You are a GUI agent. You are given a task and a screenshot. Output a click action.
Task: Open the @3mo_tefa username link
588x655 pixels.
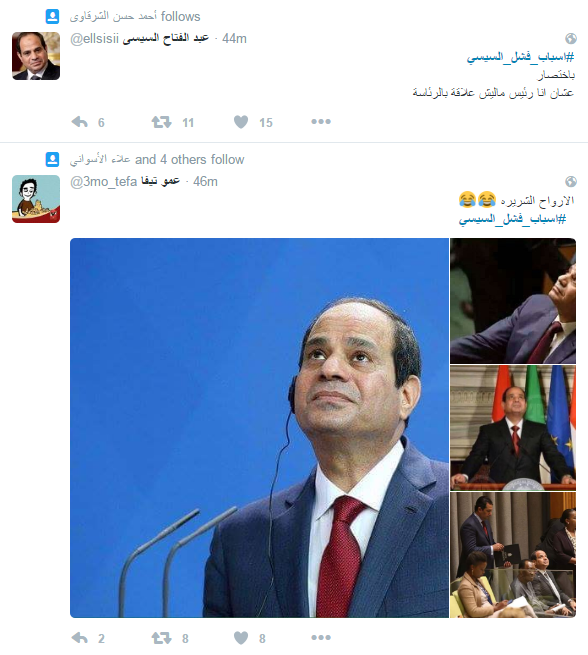[x=104, y=181]
